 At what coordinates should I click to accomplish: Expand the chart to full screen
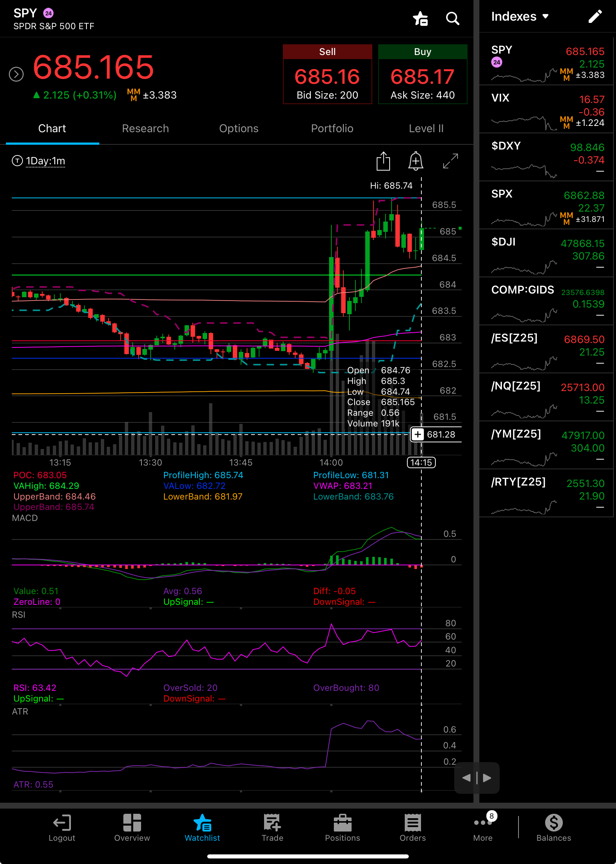point(451,161)
